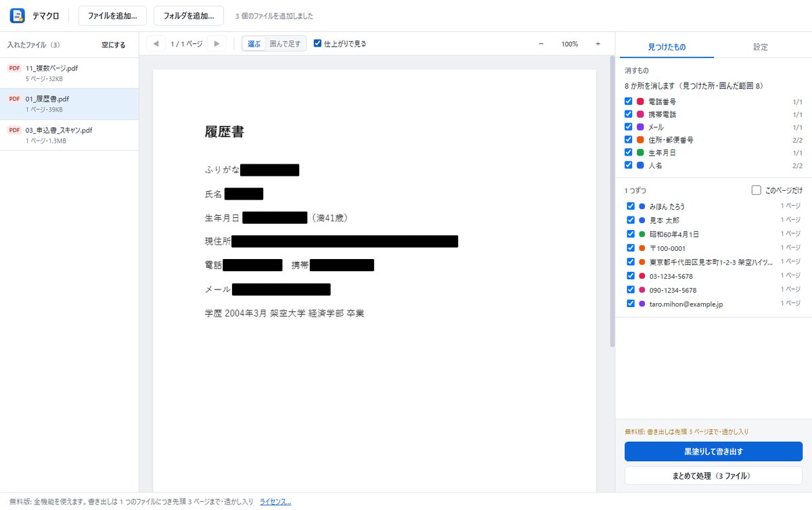Uncheck 03-1234-5678 item checkbox
812x510 pixels.
[631, 275]
